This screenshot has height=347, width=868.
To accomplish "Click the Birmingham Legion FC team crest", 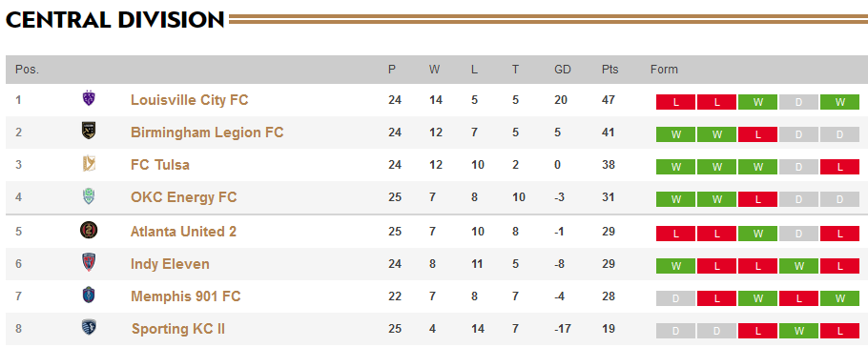I will [89, 132].
